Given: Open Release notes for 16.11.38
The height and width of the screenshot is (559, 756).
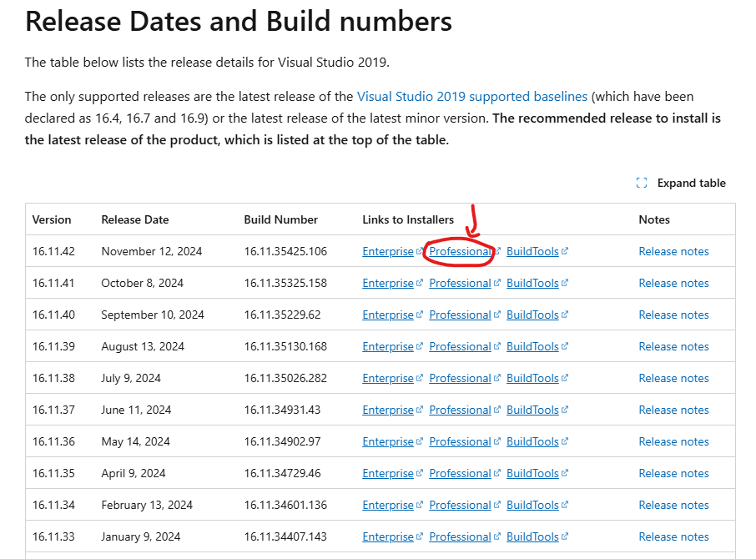Looking at the screenshot, I should (673, 378).
